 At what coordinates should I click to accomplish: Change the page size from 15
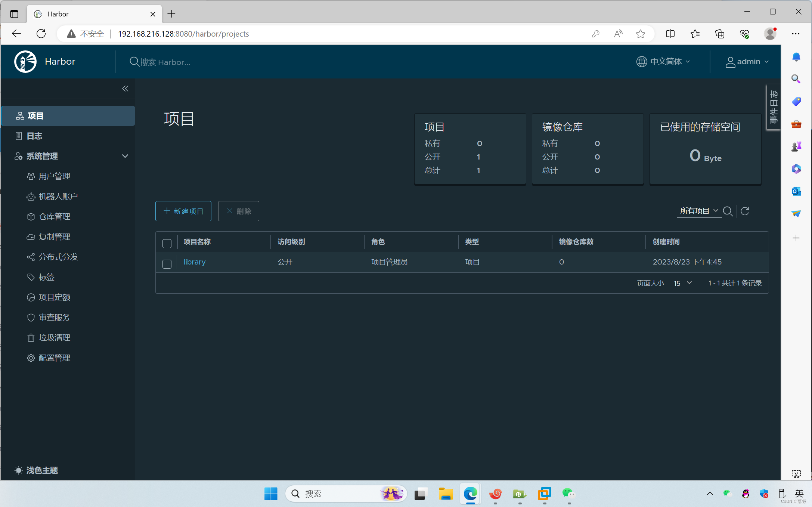coord(682,283)
